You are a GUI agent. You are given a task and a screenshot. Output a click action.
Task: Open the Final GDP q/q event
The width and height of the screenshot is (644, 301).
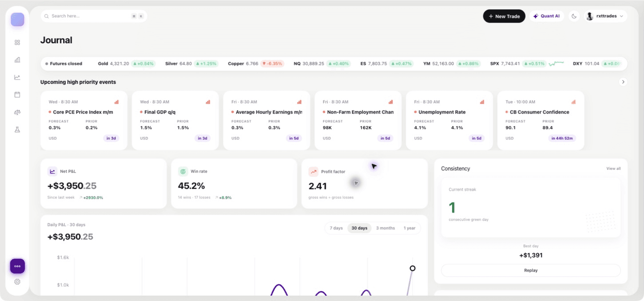(175, 121)
